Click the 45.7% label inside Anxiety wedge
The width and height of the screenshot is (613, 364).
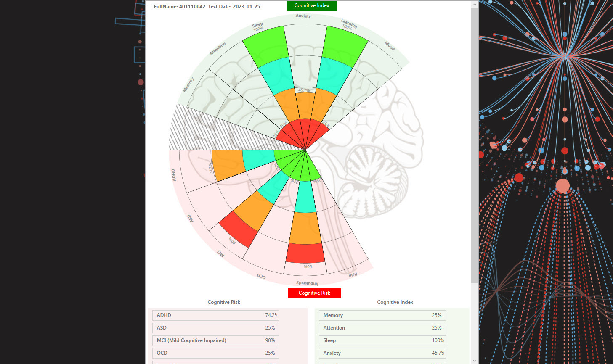(x=304, y=90)
